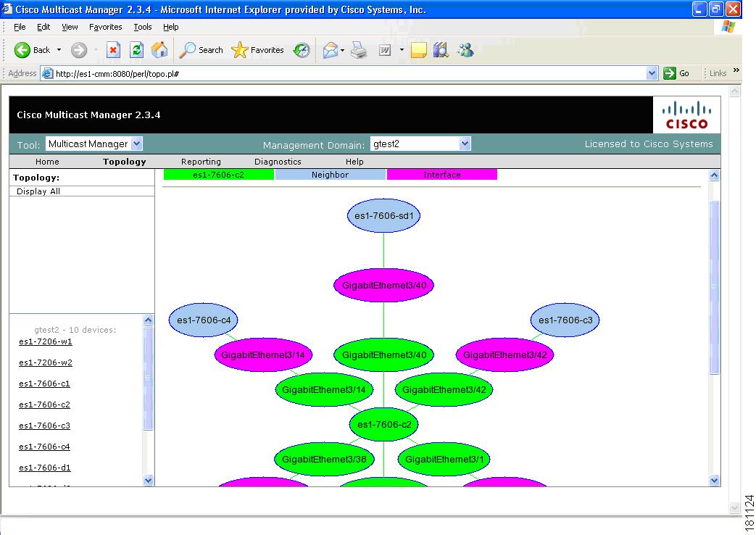Stop page loading with the red X icon
The width and height of the screenshot is (756, 535).
113,50
